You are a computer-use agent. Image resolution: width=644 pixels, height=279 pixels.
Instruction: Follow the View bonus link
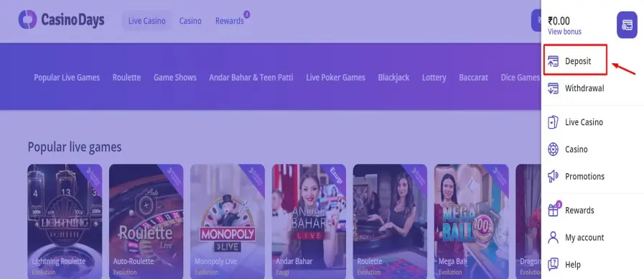pyautogui.click(x=564, y=32)
